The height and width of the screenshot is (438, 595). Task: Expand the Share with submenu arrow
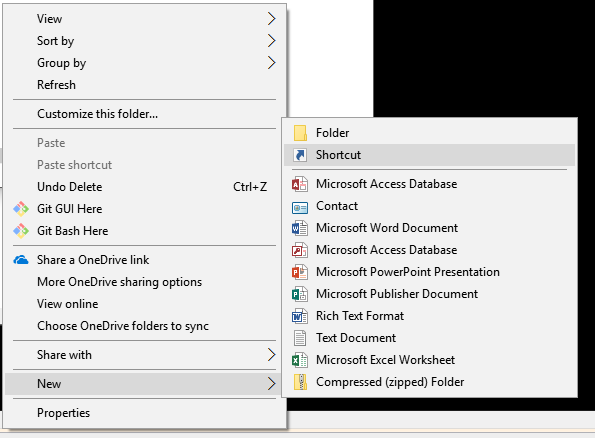point(271,354)
